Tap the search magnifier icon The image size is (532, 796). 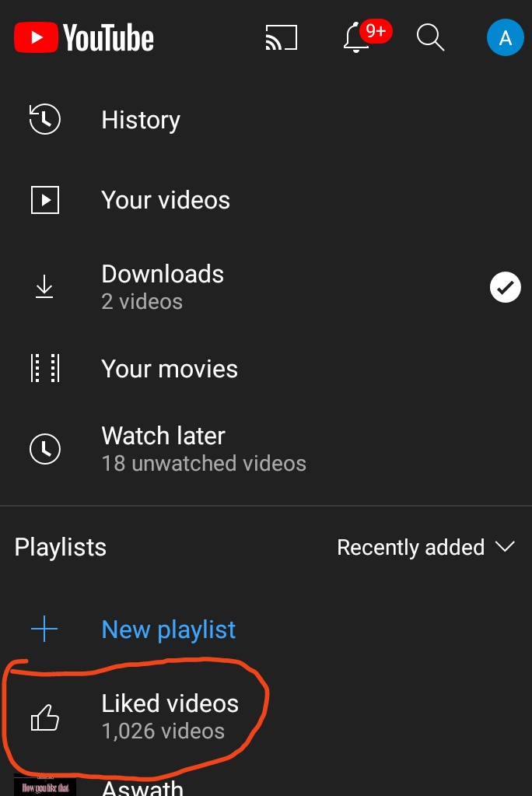[430, 37]
